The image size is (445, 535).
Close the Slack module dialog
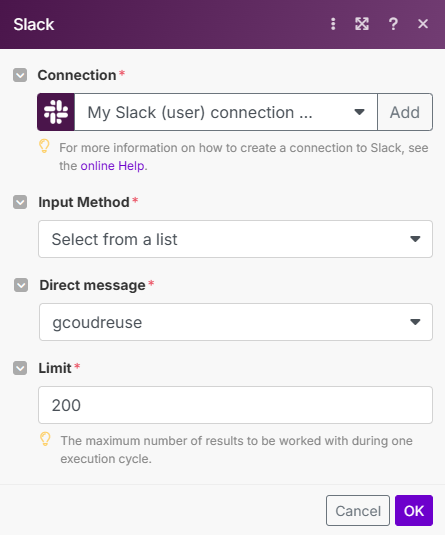tap(423, 24)
